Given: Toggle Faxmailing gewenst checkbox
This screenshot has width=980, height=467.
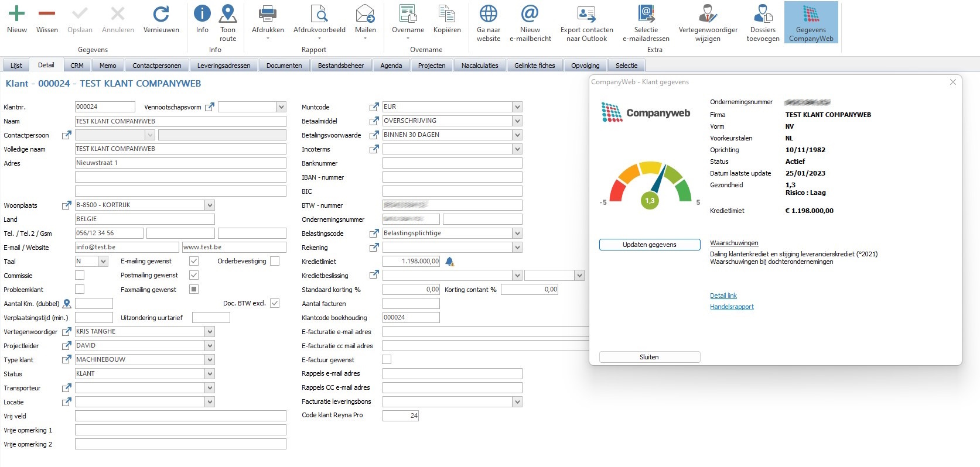Looking at the screenshot, I should (x=194, y=289).
